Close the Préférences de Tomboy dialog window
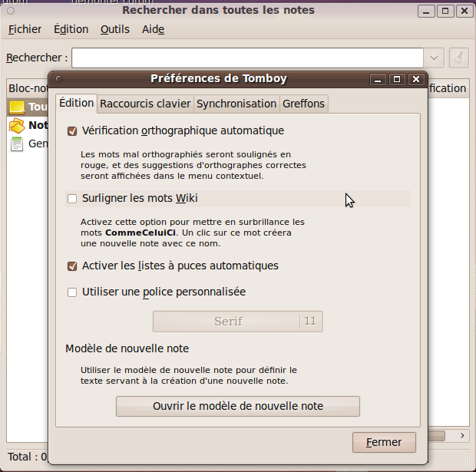Screen dimensions: 476x472 [x=415, y=79]
